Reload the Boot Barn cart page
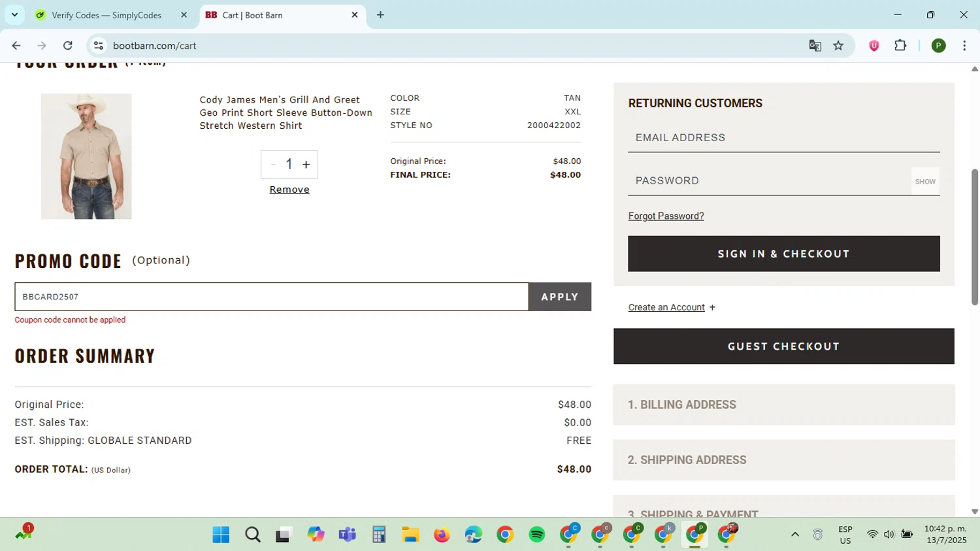 click(x=68, y=46)
